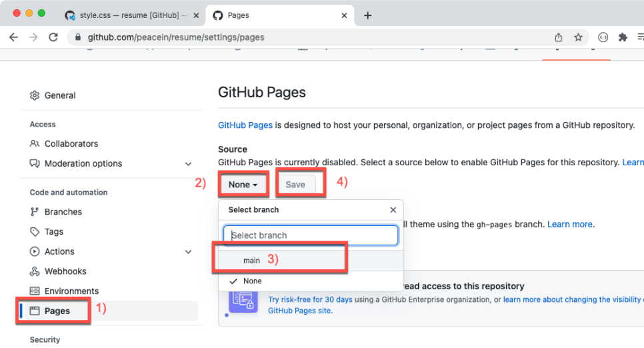Viewport: 644px width, 348px height.
Task: Click Learn more link after gh-pages branch
Action: click(569, 224)
